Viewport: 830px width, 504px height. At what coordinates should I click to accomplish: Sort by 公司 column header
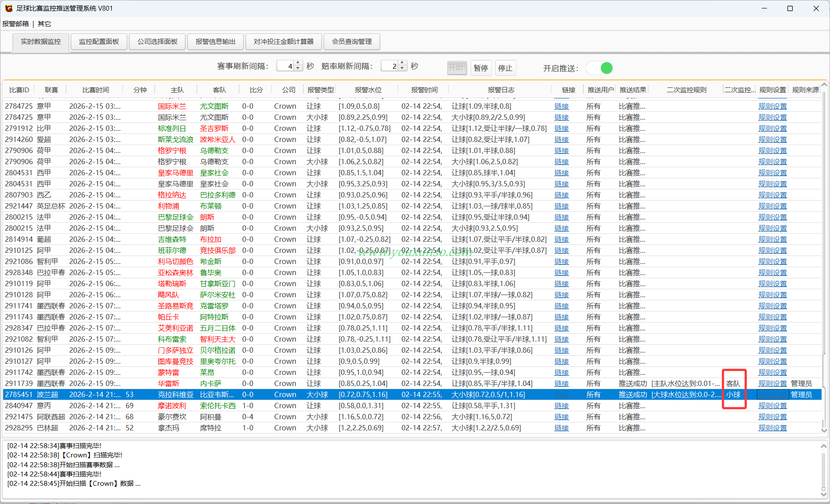[288, 90]
